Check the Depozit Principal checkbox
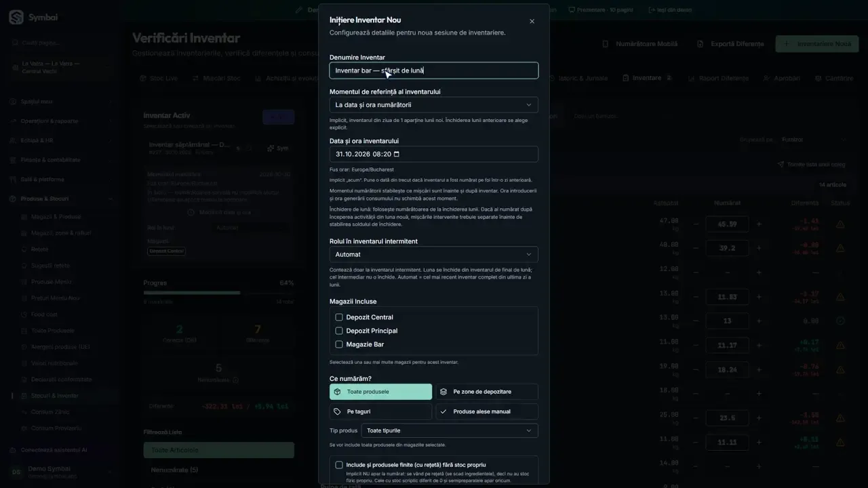The image size is (868, 488). point(339,331)
